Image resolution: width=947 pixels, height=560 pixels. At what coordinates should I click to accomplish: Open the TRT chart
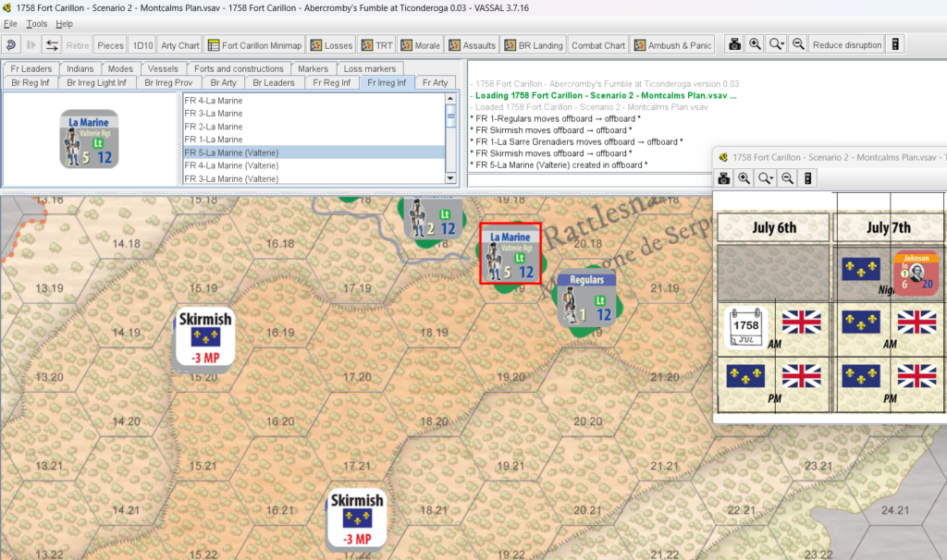point(377,45)
